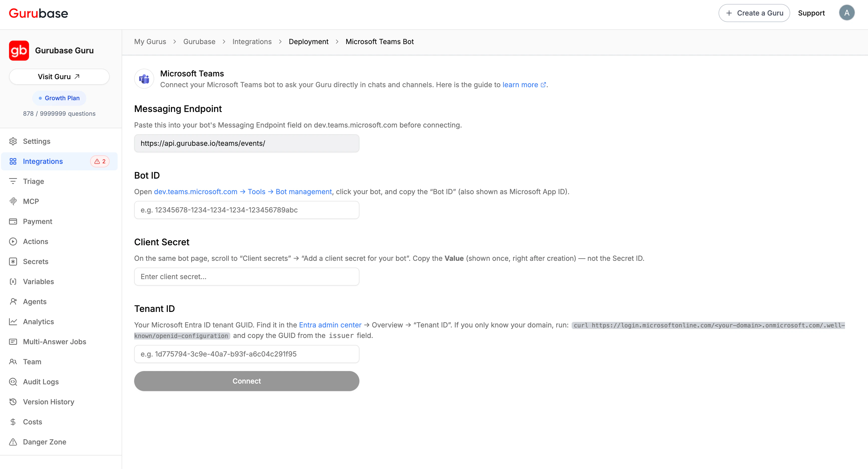Open the Support link in header
Viewport: 868px width, 469px height.
[811, 13]
